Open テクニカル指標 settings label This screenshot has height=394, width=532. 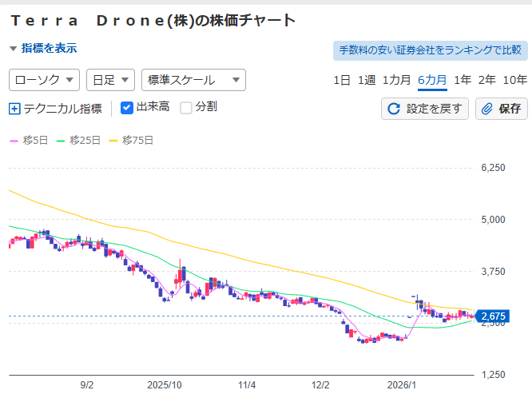pos(63,109)
